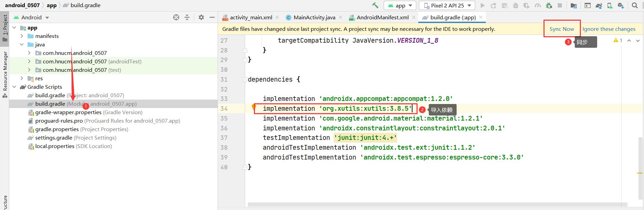
Task: Click the warning indicator in editor
Action: [x=618, y=40]
